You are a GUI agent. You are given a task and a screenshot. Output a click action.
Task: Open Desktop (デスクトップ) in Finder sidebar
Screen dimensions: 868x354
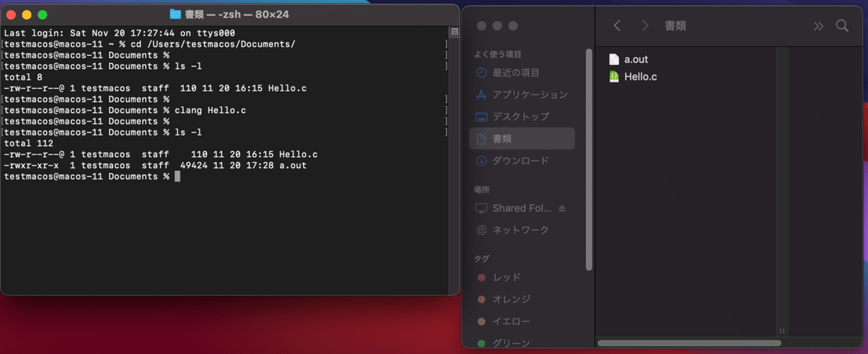click(x=522, y=117)
